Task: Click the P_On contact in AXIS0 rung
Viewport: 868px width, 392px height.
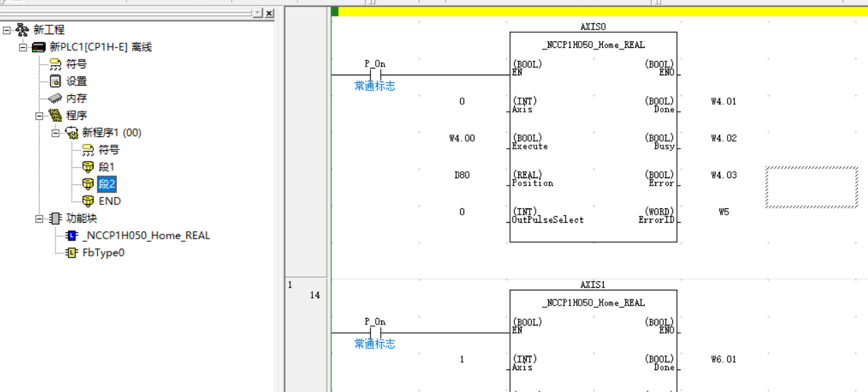Action: [x=374, y=75]
